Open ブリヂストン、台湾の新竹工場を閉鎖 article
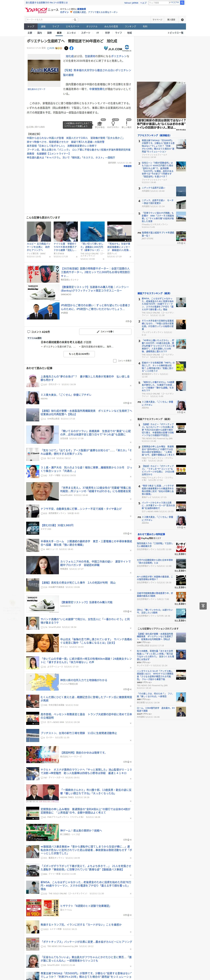Image resolution: width=210 pixels, height=980 pixels. 79,733
